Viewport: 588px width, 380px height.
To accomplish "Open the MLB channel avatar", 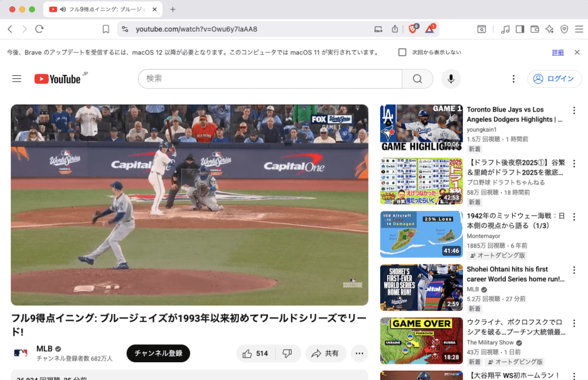I will pos(21,353).
